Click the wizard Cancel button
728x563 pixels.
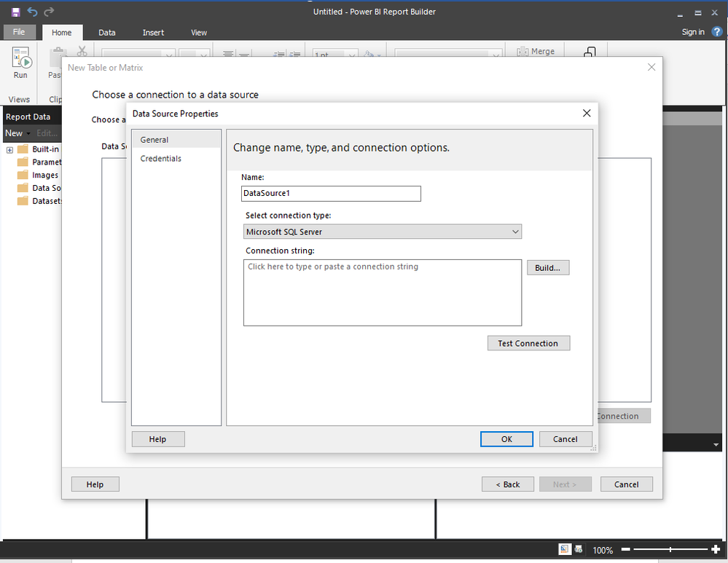click(x=626, y=484)
